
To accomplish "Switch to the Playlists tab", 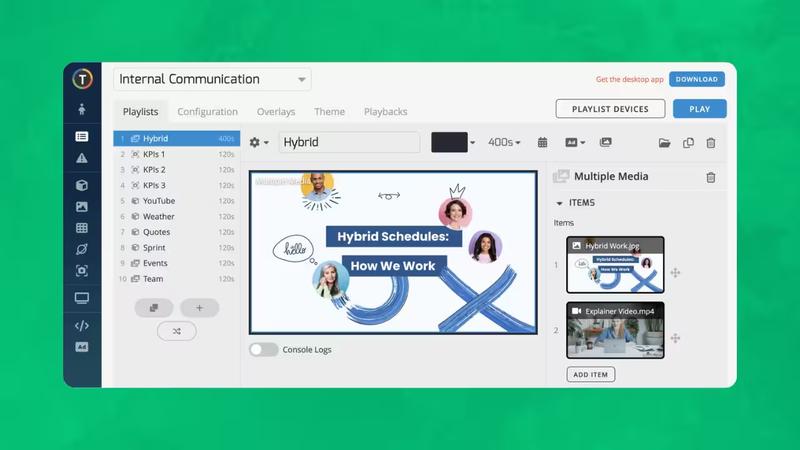I will pos(140,111).
